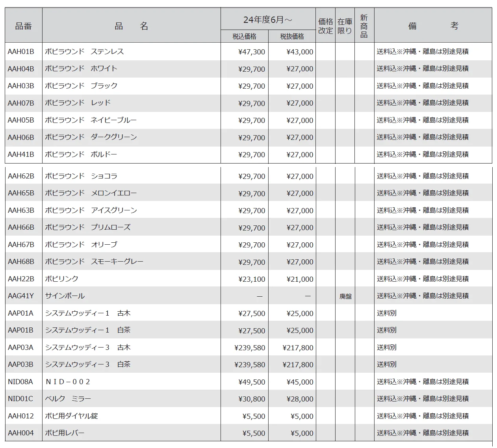The image size is (497, 448).
Task: Select product code AAH68B
Action: (x=21, y=262)
